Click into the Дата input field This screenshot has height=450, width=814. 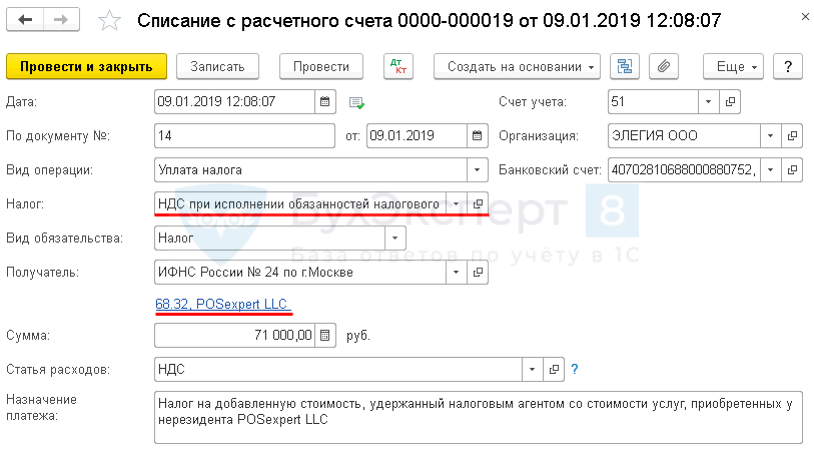235,102
